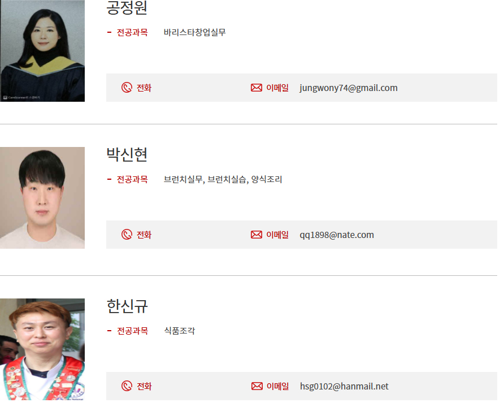Click the subject text 바리스타창업실무

coord(194,32)
